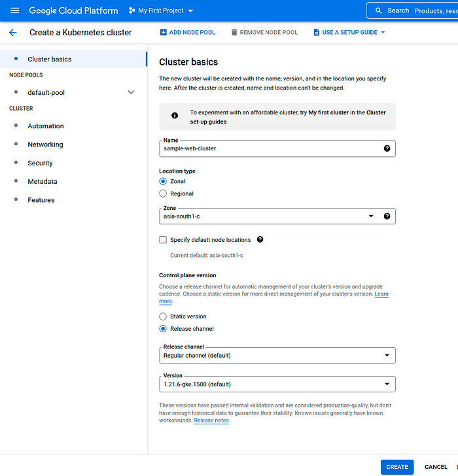Click the Control plane version heading
This screenshot has width=458, height=476.
[188, 275]
